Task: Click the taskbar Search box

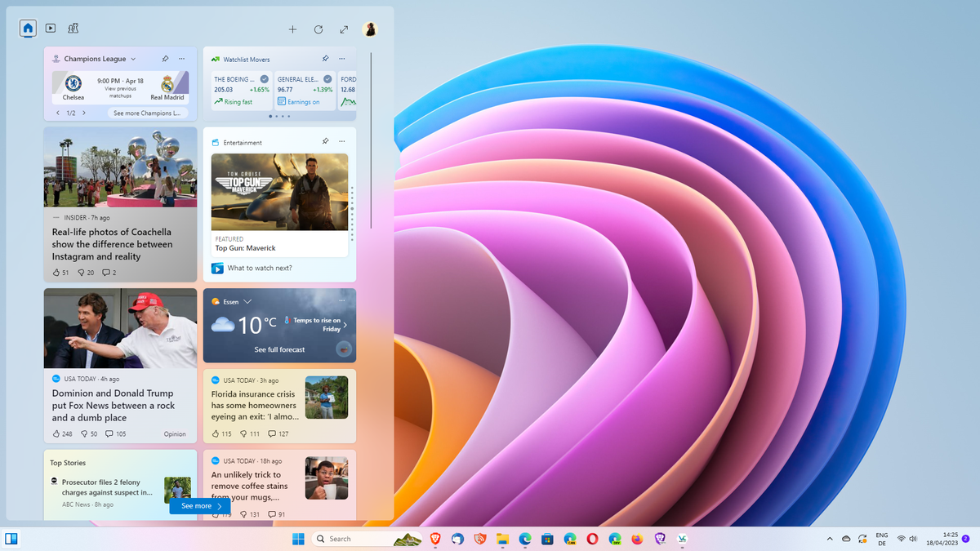Action: [x=367, y=539]
